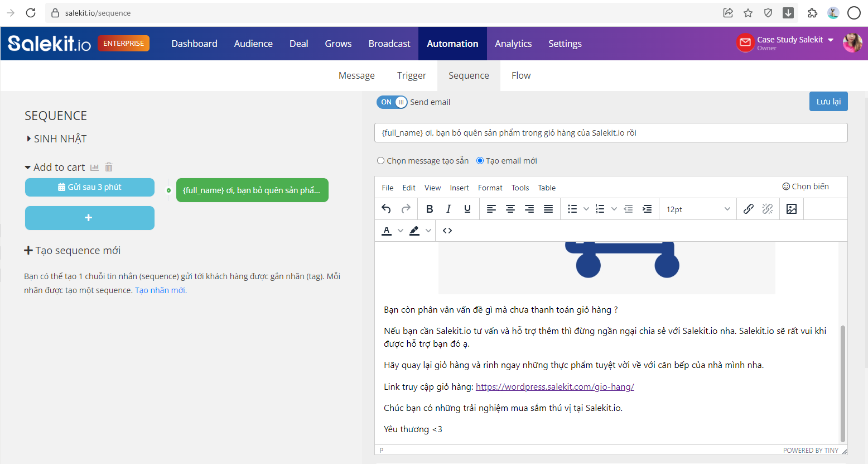Click Chọn biến variable picker
Screen dimensions: 868x464
(x=806, y=186)
